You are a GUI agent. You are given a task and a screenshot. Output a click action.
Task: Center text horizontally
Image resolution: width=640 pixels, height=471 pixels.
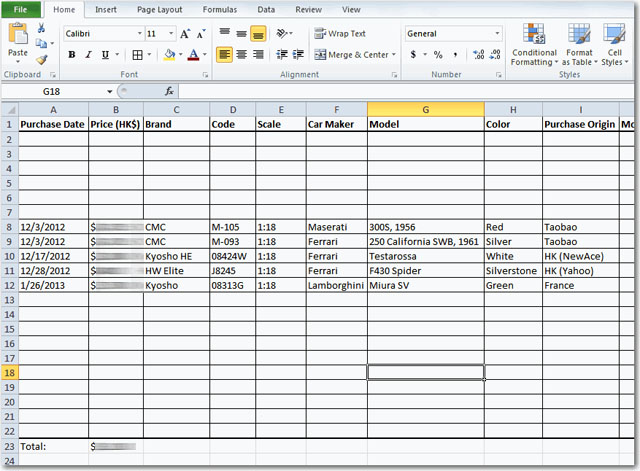point(242,54)
